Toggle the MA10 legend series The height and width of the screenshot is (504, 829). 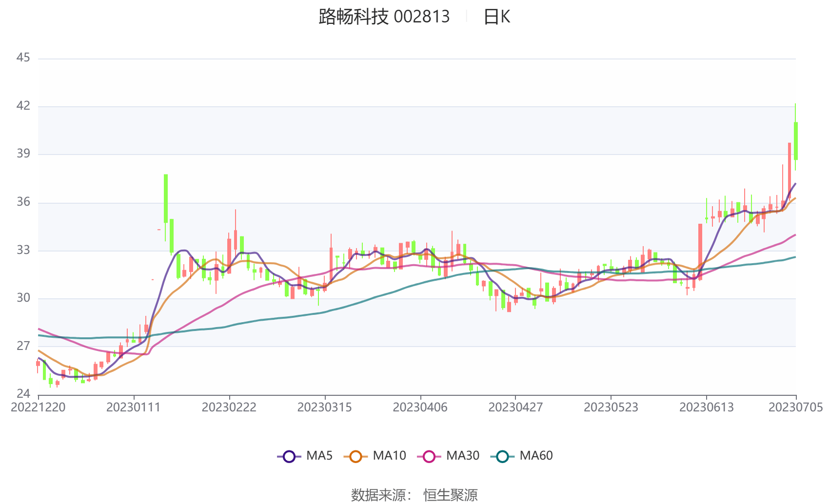tap(375, 456)
